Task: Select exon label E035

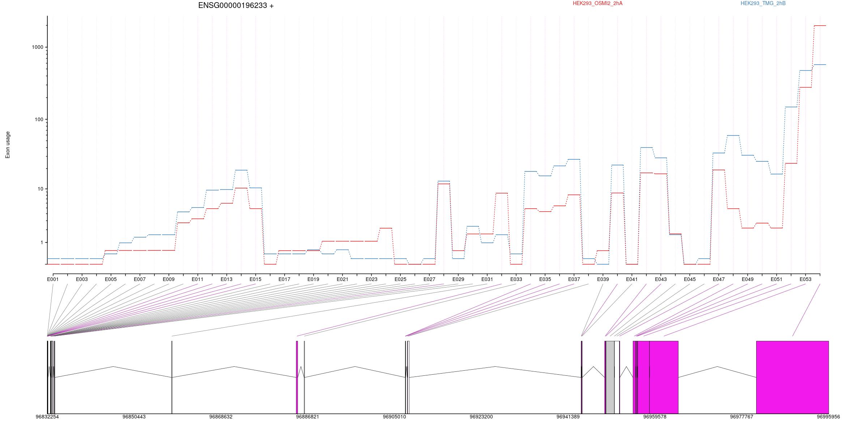Action: point(545,279)
